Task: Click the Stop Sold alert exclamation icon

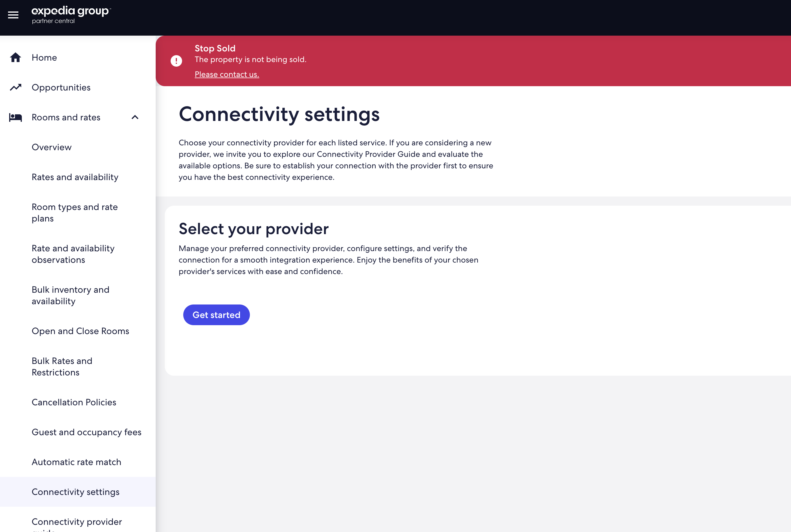Action: (176, 61)
